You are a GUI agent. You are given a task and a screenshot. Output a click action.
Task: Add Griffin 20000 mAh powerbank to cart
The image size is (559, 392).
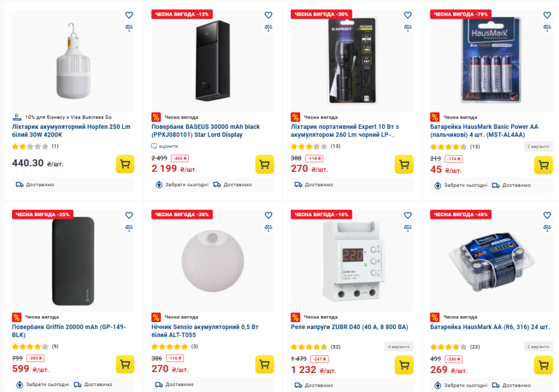[x=125, y=364]
